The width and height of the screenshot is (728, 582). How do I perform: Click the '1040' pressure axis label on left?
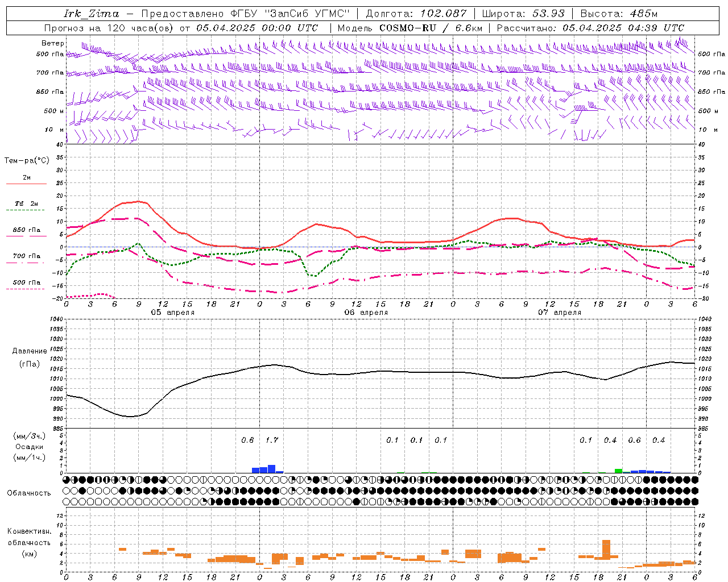click(x=56, y=319)
